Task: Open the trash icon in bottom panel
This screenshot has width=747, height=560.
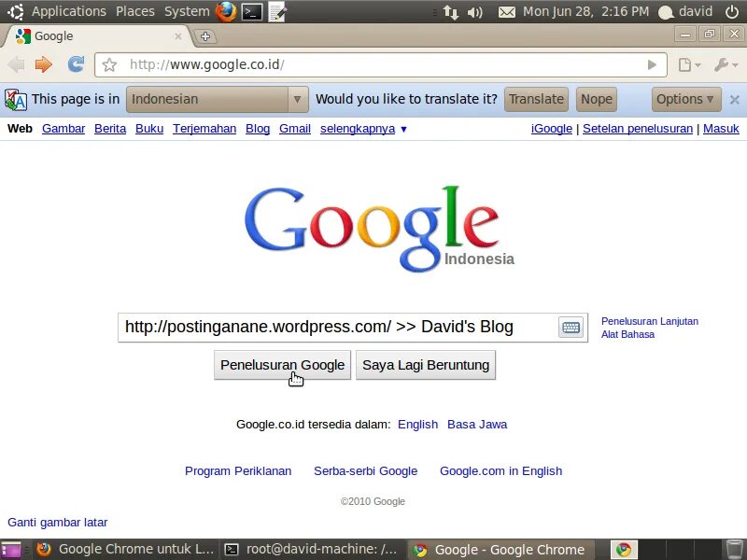Action: 735,550
